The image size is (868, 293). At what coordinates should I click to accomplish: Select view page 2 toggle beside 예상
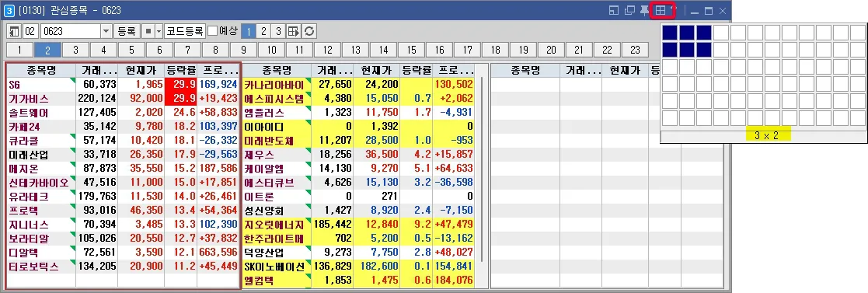[x=264, y=31]
